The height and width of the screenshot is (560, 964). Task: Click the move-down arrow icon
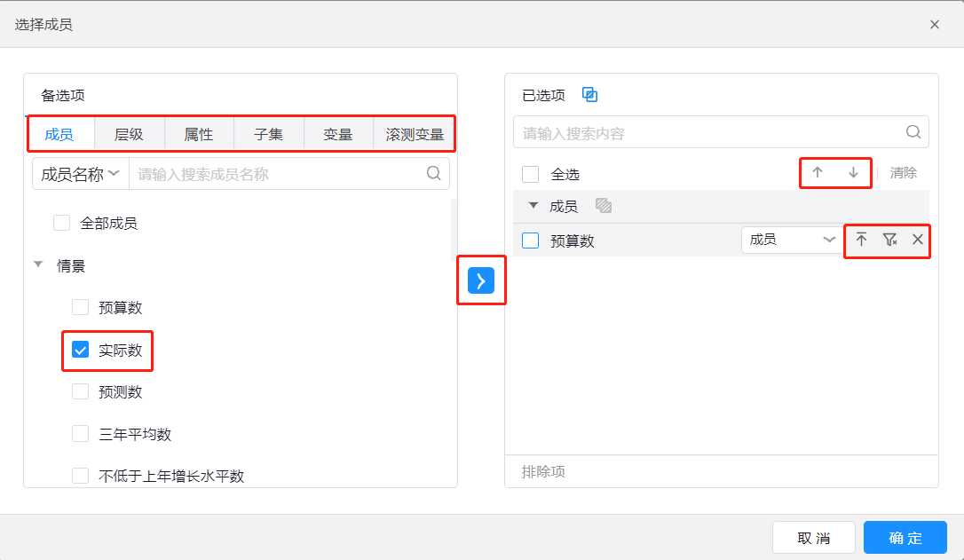tap(853, 173)
